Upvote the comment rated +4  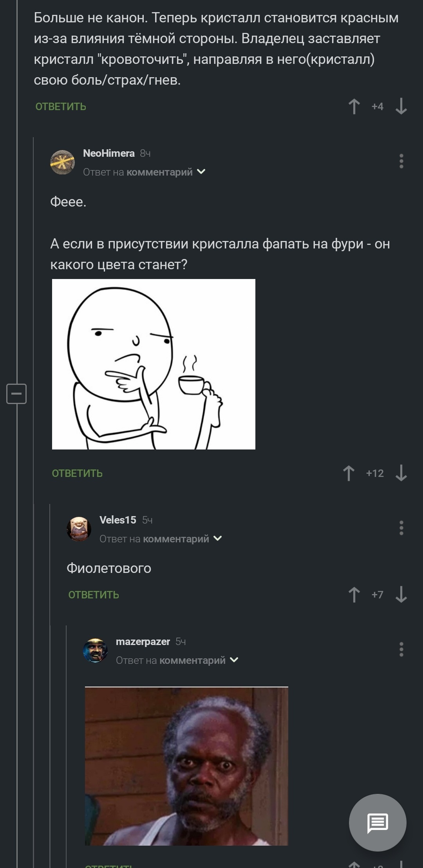click(354, 107)
